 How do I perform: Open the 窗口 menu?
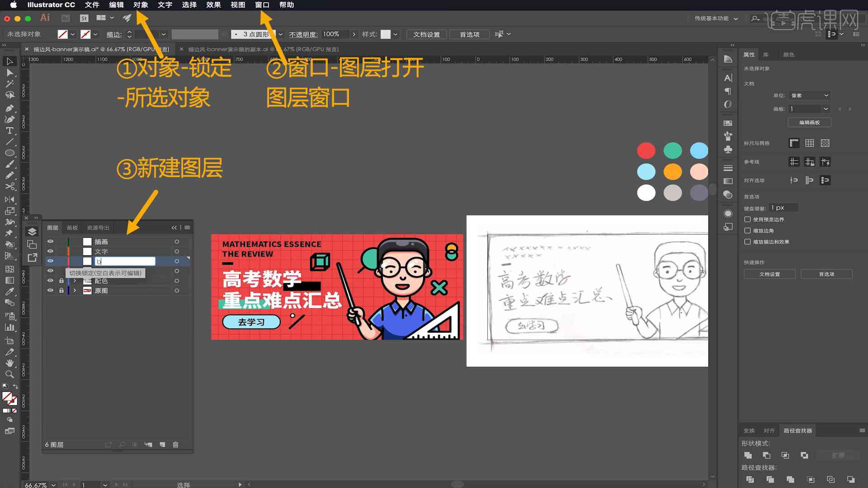pos(262,5)
